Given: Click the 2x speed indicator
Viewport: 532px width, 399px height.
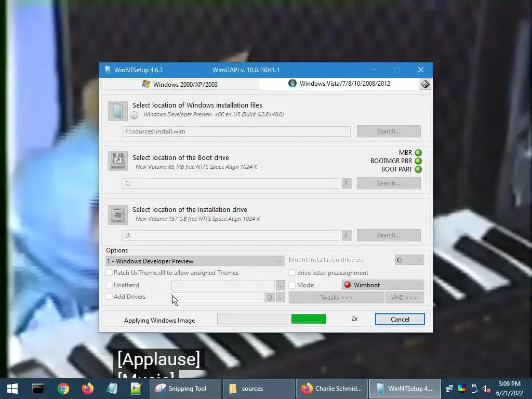Looking at the screenshot, I should (x=354, y=318).
